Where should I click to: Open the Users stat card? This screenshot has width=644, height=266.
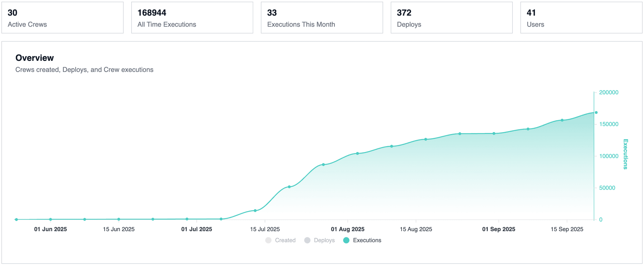coord(581,18)
